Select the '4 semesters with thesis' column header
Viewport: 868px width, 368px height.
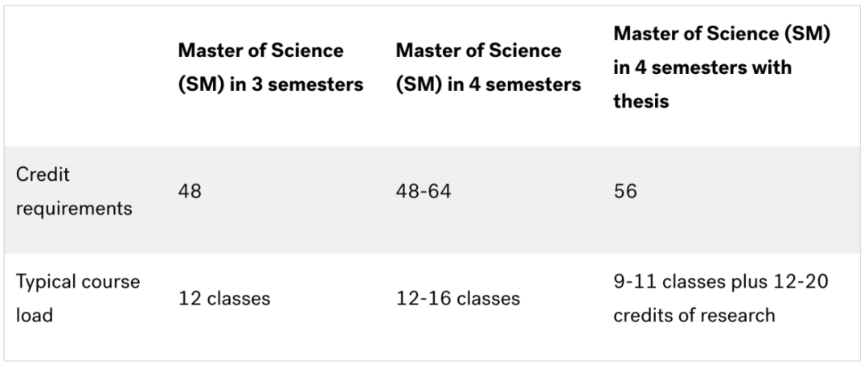[x=722, y=67]
